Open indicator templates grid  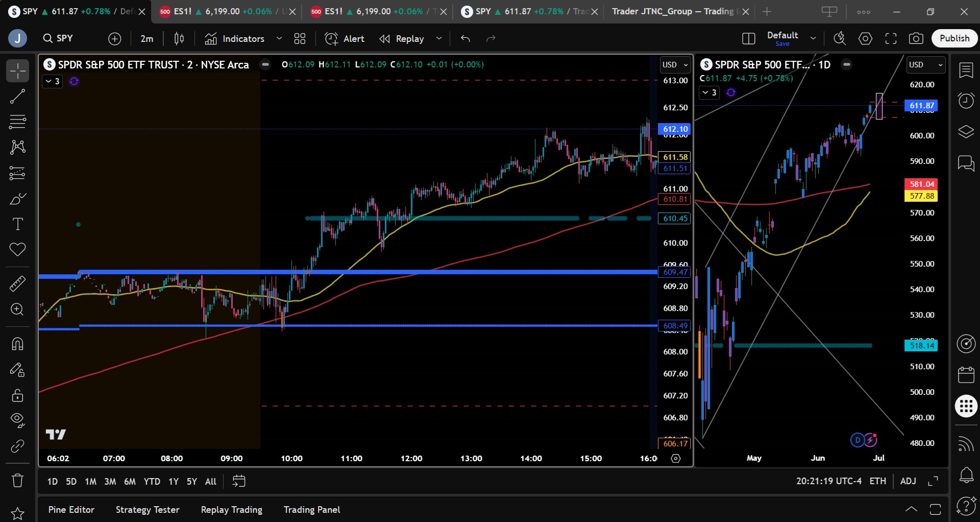[300, 38]
